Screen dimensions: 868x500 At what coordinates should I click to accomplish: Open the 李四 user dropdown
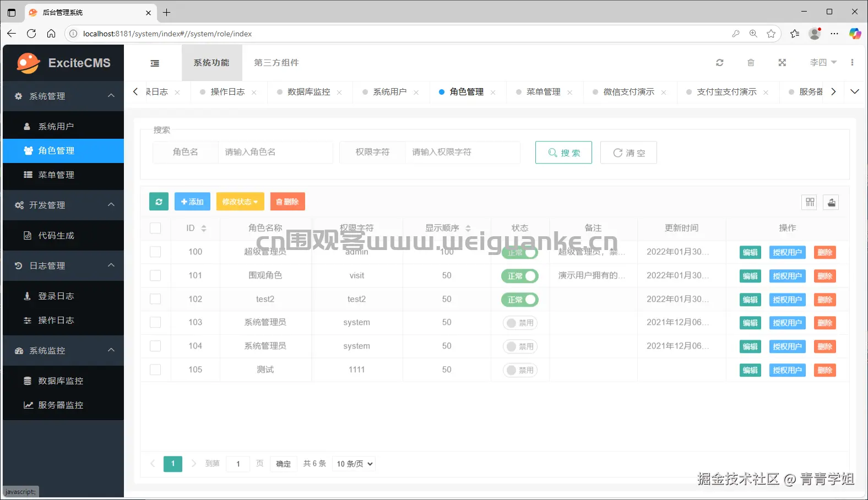[823, 63]
